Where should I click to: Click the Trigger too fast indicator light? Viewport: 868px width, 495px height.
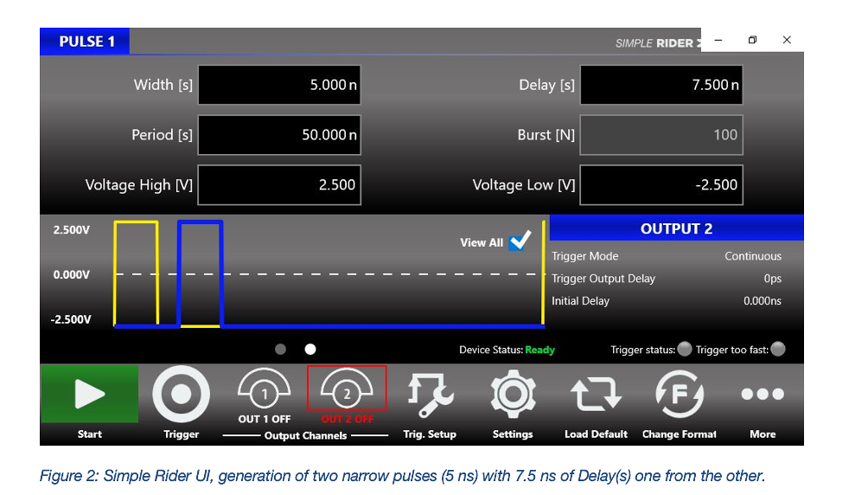click(778, 349)
